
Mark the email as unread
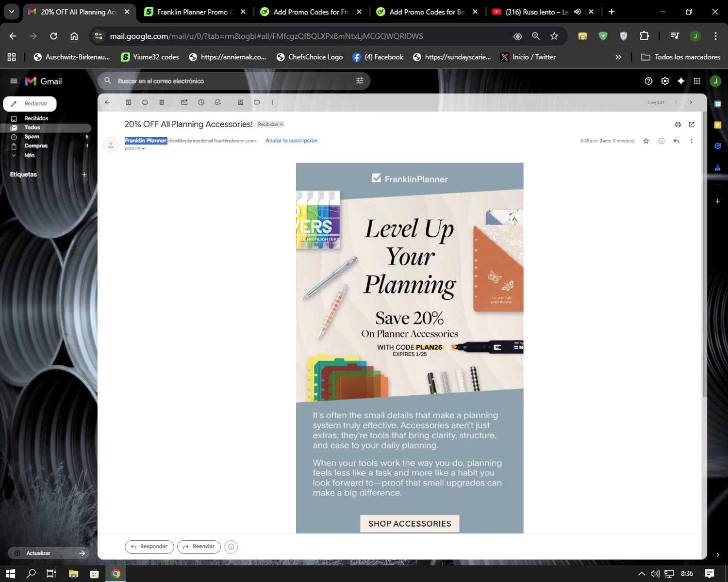184,102
